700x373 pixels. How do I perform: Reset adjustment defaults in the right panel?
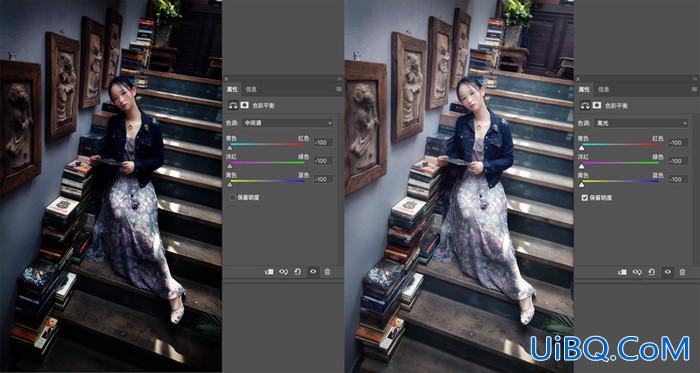(652, 271)
